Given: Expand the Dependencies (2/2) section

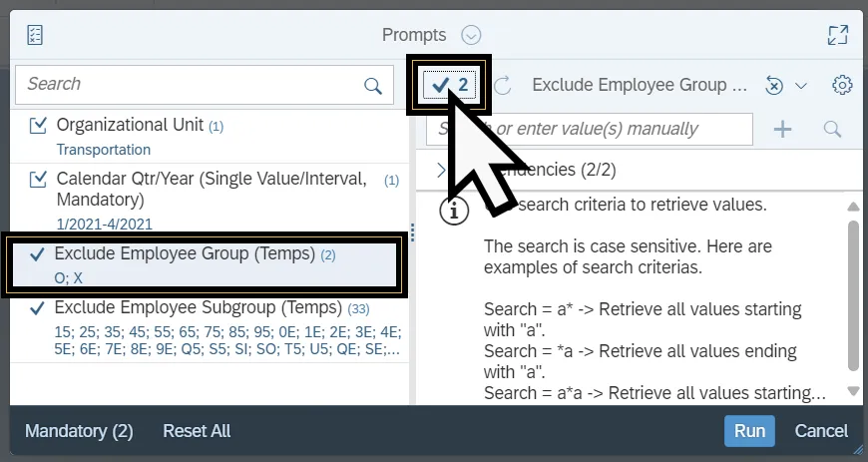Looking at the screenshot, I should (441, 170).
